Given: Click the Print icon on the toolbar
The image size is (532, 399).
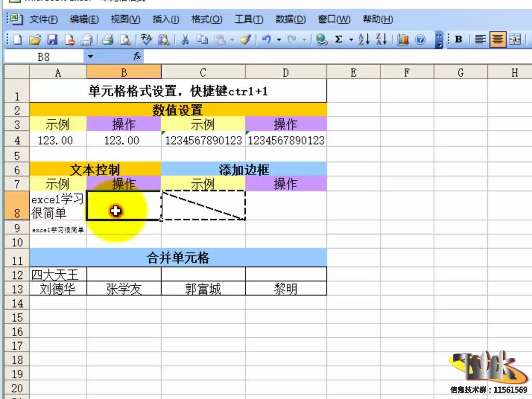Looking at the screenshot, I should (x=107, y=39).
